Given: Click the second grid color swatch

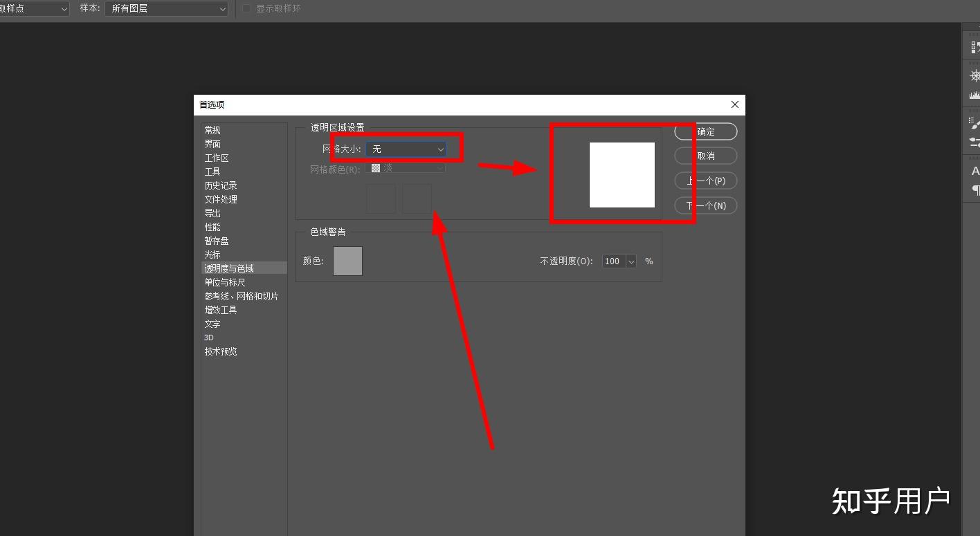Looking at the screenshot, I should [417, 198].
